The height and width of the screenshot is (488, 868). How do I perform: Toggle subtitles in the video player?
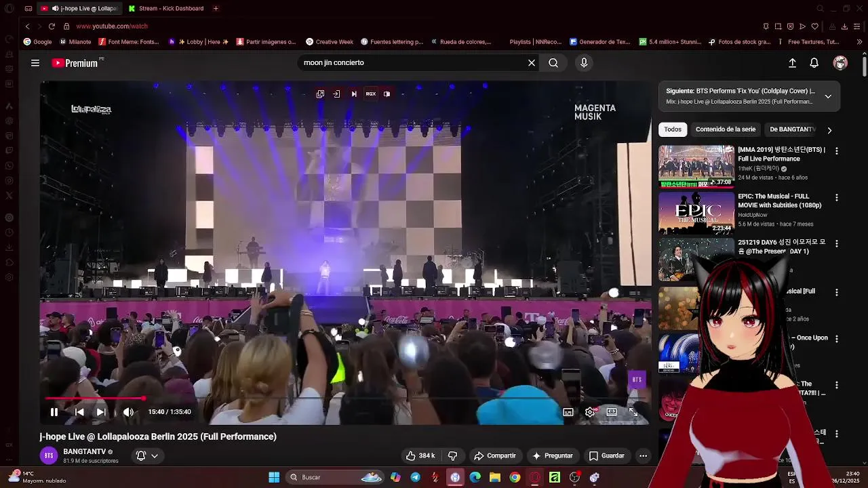[568, 411]
